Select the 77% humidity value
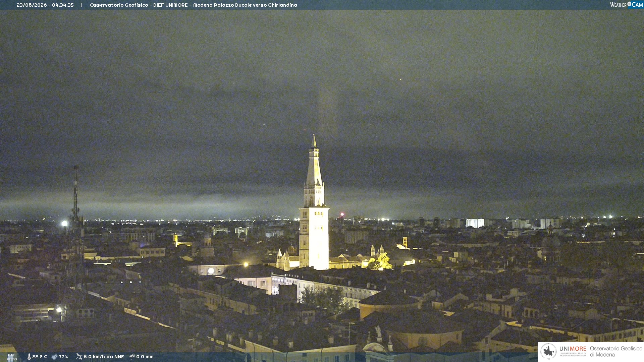The height and width of the screenshot is (362, 644). pyautogui.click(x=63, y=357)
